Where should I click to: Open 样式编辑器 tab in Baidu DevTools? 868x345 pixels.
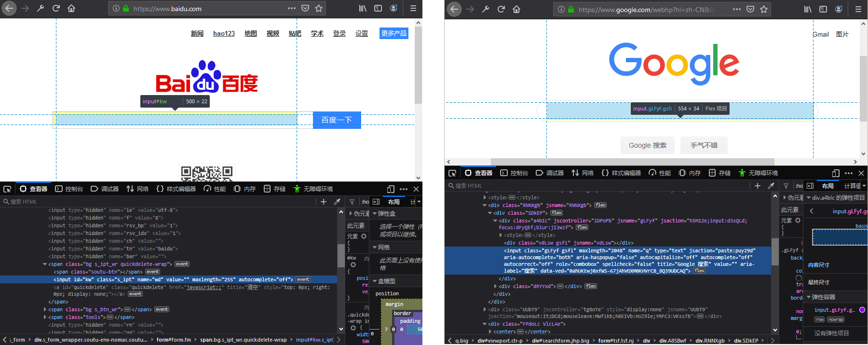(176, 189)
